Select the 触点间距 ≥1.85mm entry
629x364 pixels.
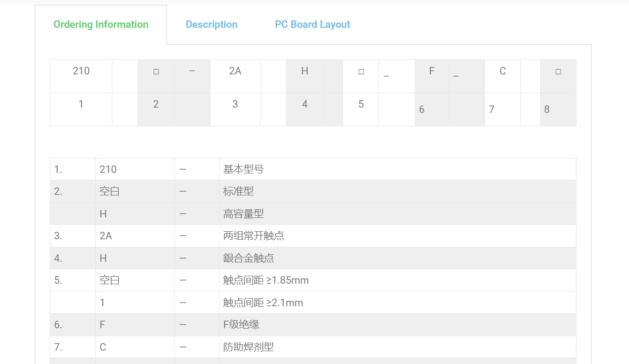pyautogui.click(x=266, y=280)
